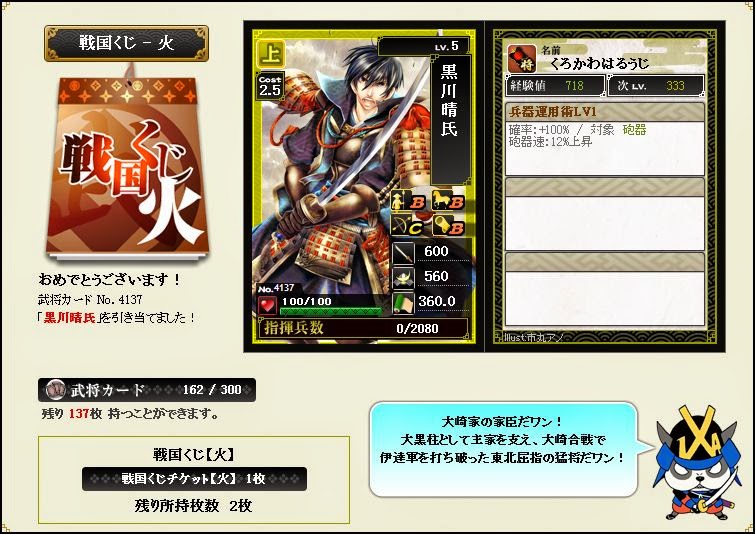Click the green scroll intelligence icon
The height and width of the screenshot is (534, 755).
click(403, 303)
